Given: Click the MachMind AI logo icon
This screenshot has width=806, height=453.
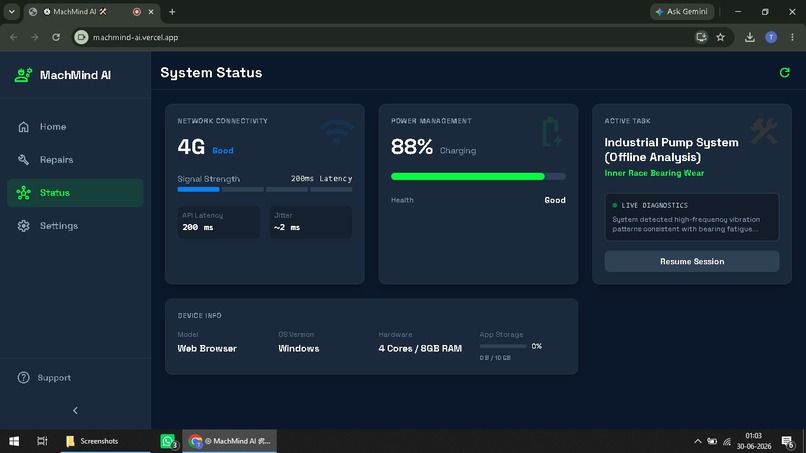Looking at the screenshot, I should pyautogui.click(x=23, y=75).
